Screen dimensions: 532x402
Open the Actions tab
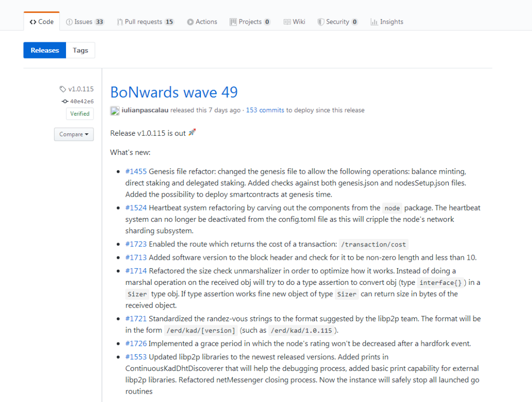[202, 22]
